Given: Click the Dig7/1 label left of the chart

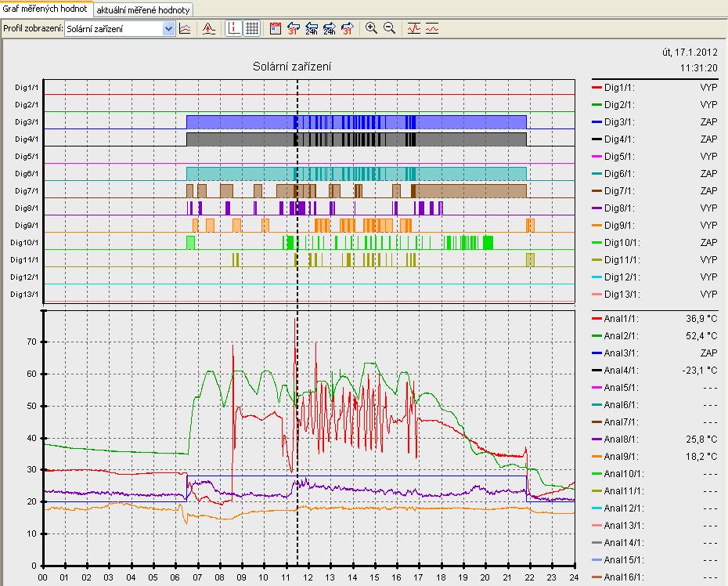Looking at the screenshot, I should click(x=27, y=190).
